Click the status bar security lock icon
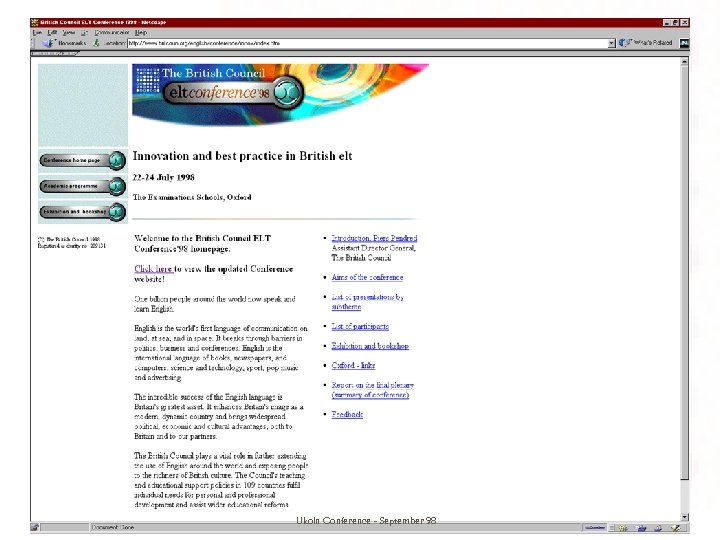This screenshot has width=720, height=540. [35, 527]
